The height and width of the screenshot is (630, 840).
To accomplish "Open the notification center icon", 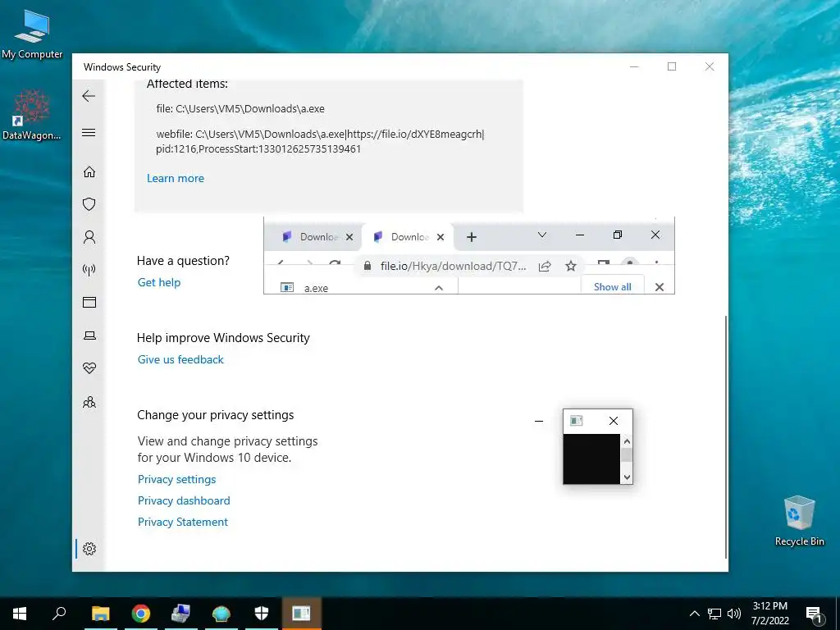I will tap(814, 614).
